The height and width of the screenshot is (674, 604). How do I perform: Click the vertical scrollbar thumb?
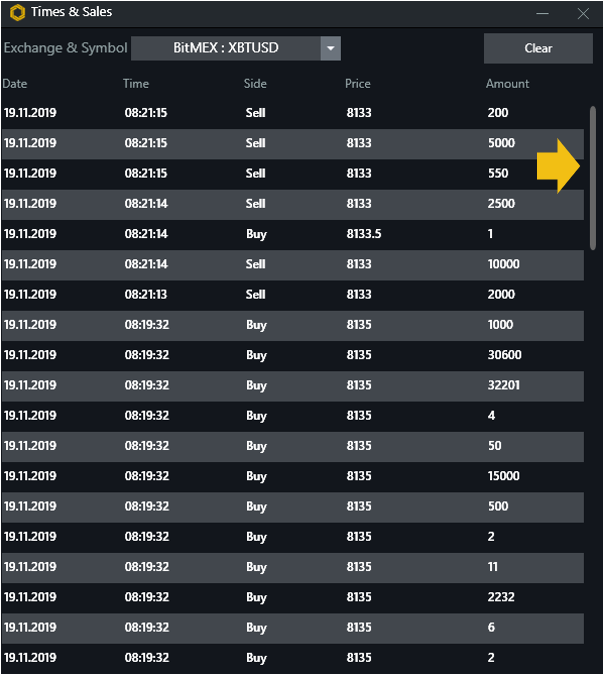pyautogui.click(x=593, y=178)
